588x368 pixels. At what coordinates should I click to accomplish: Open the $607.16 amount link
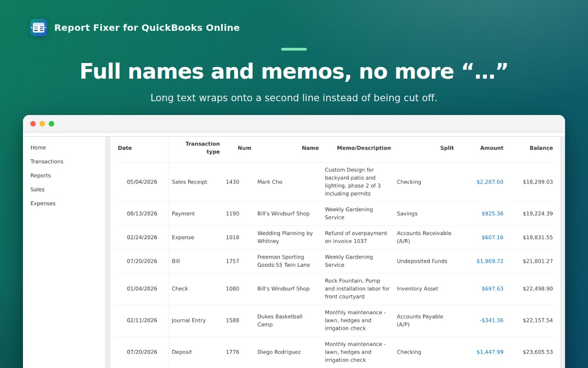(492, 238)
